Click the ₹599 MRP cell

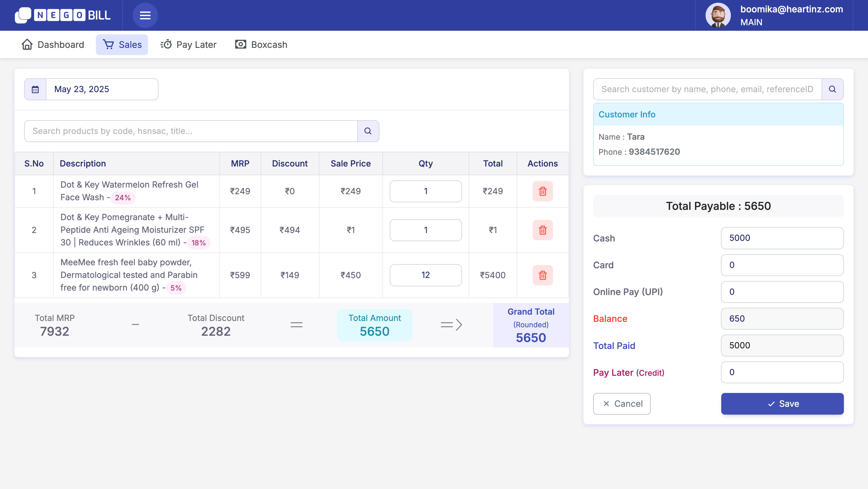pos(240,275)
